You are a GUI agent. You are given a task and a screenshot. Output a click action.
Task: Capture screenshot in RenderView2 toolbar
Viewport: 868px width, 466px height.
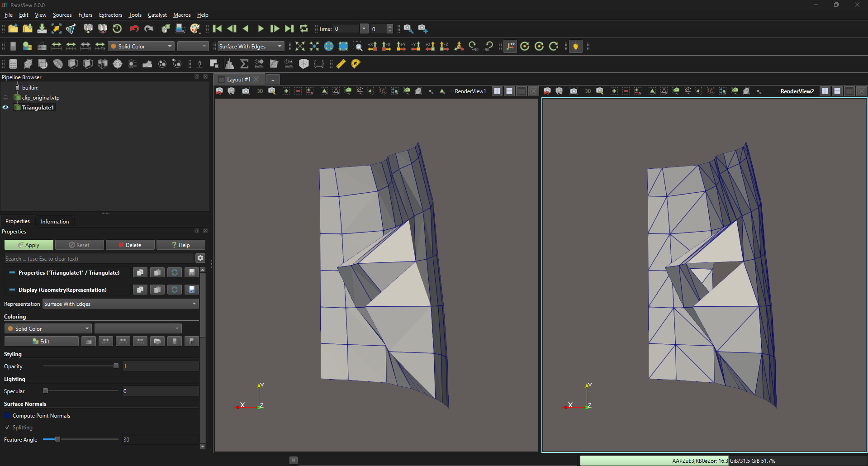574,91
